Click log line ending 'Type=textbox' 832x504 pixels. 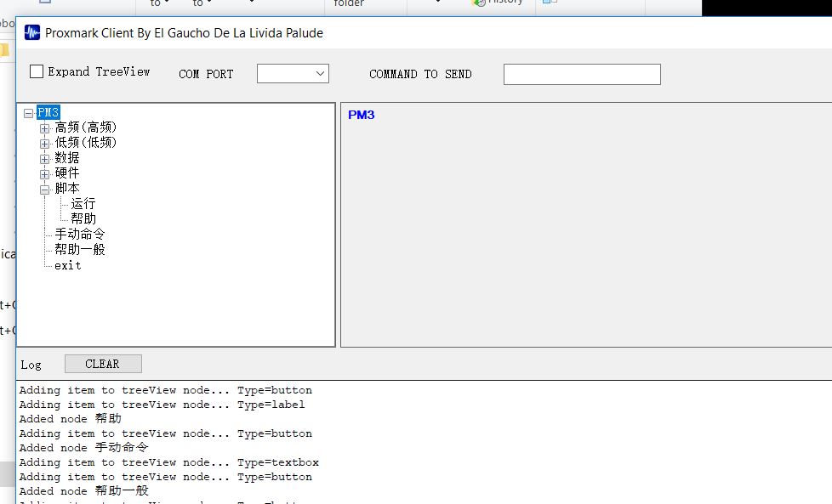(168, 462)
